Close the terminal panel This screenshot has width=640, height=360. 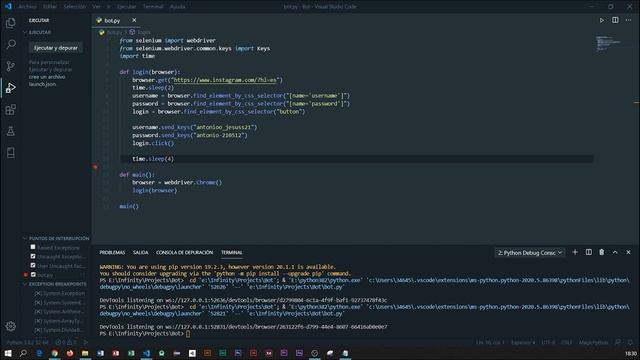point(628,252)
